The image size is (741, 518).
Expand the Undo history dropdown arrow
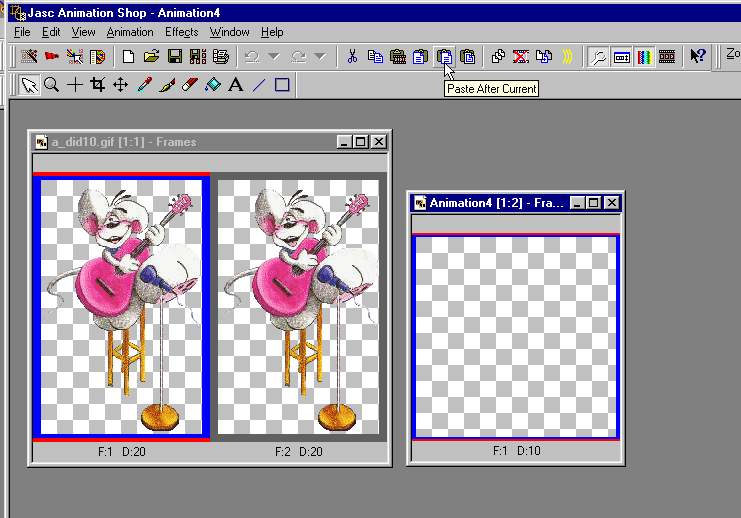274,57
